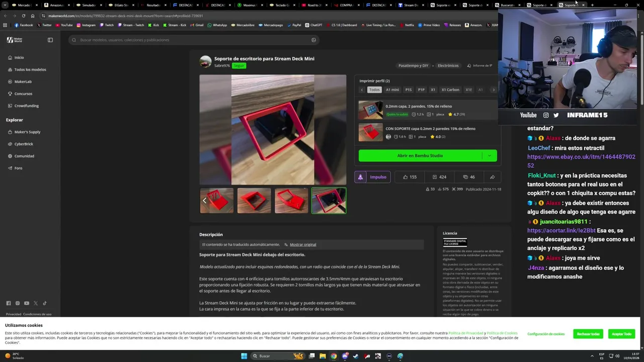
Task: Click the taskbar Buscar search box
Action: pos(277,356)
